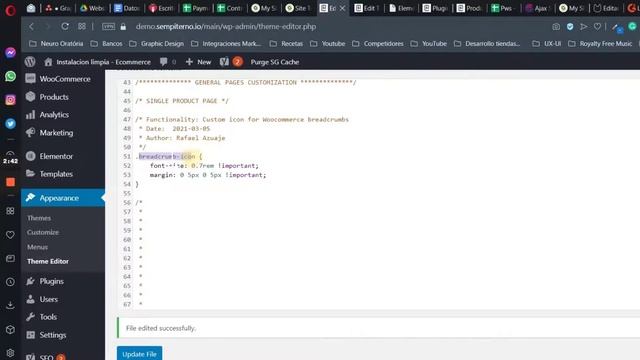Open Recetas bookmarks folder
640x360 pixels.
[287, 44]
